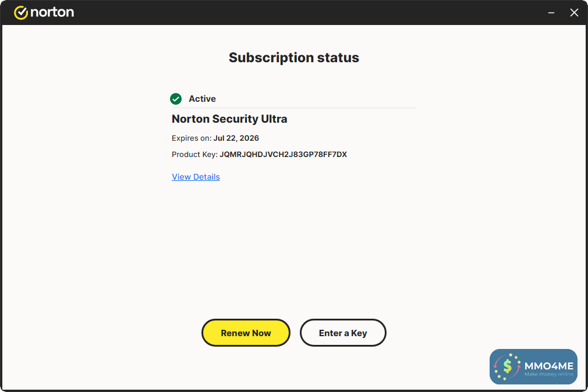The image size is (588, 392).
Task: Click the Enter a Key button
Action: 343,333
